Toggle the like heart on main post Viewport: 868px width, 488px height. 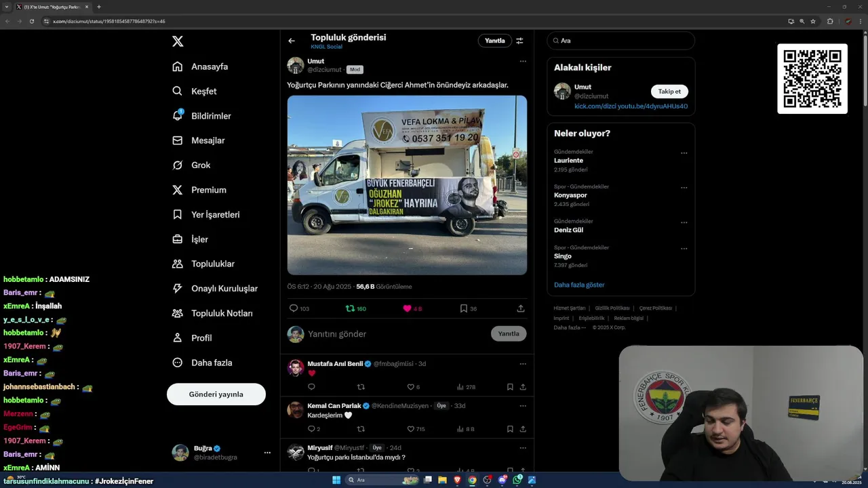pos(407,308)
